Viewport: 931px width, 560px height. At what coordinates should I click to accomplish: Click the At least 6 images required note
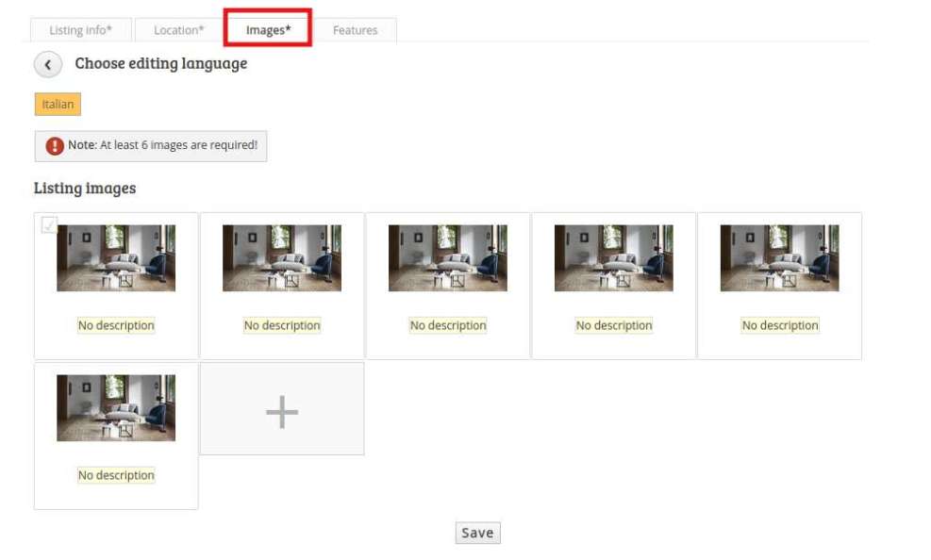click(x=151, y=146)
